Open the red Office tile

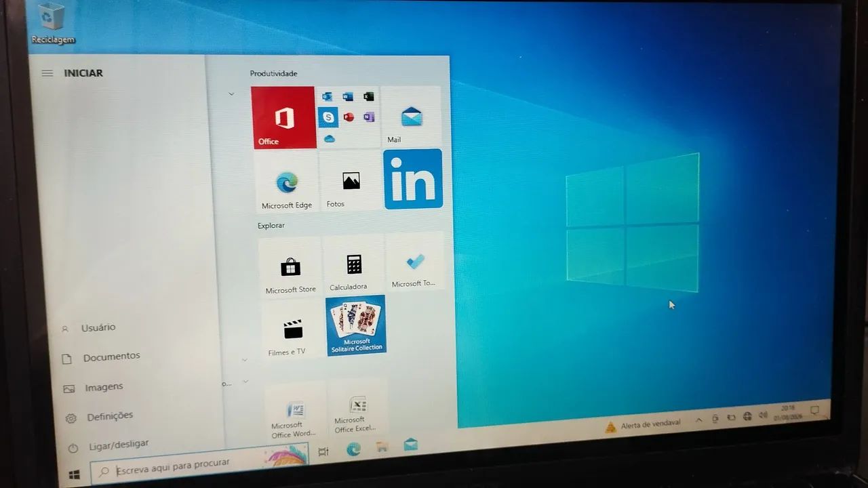click(x=283, y=117)
